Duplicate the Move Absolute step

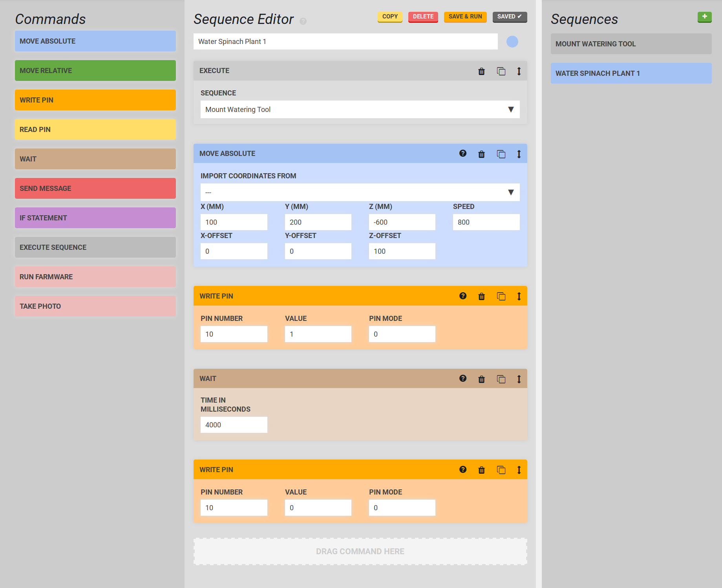501,154
